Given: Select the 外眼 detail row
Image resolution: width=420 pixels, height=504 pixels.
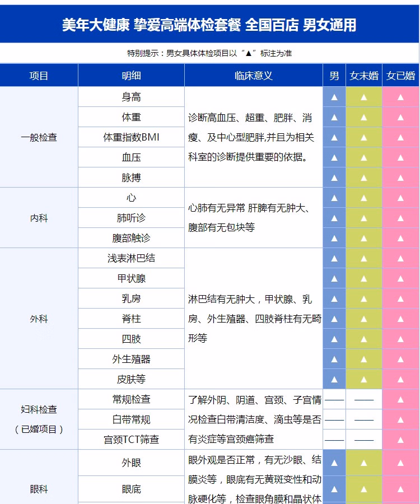Looking at the screenshot, I should pyautogui.click(x=131, y=463).
